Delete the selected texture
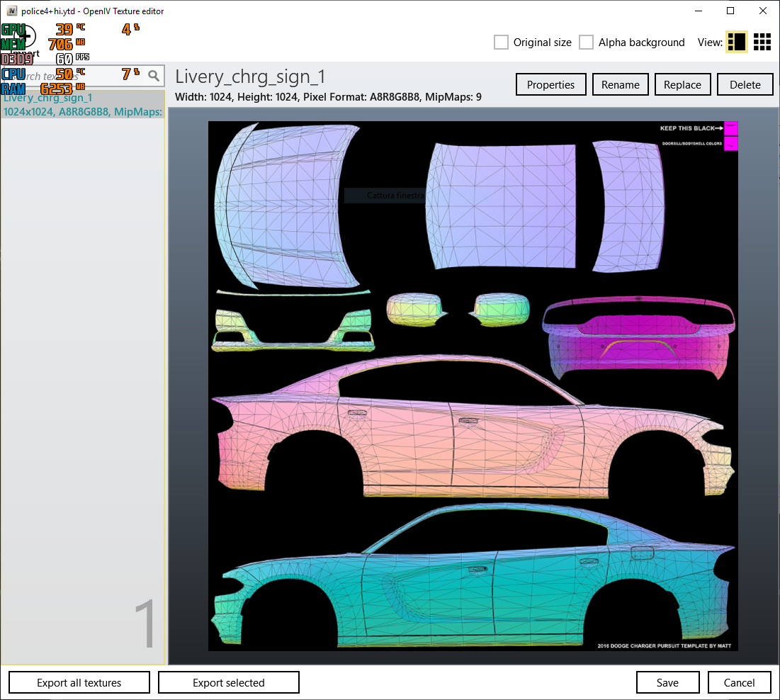Image resolution: width=780 pixels, height=700 pixels. [745, 84]
